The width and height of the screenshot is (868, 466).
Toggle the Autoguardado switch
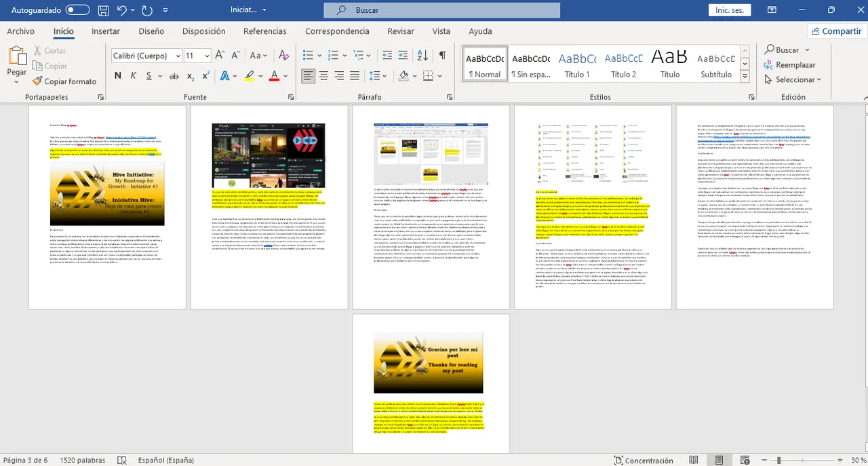click(77, 10)
